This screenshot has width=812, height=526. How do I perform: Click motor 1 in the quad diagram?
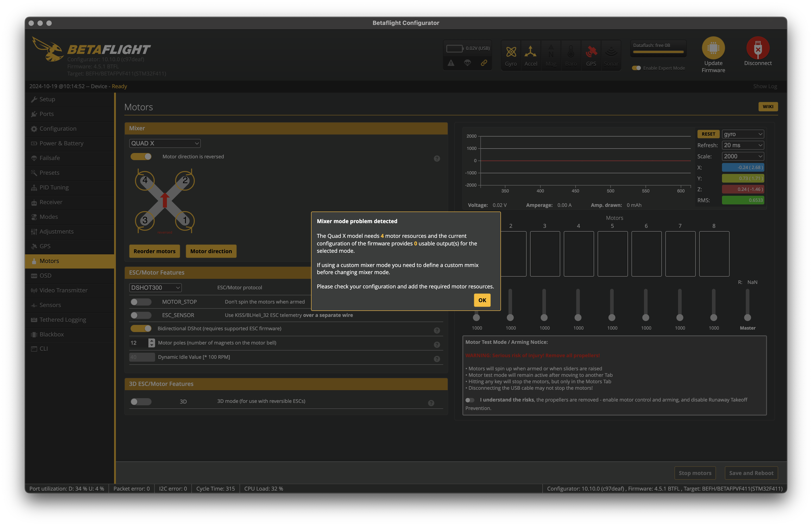(185, 220)
